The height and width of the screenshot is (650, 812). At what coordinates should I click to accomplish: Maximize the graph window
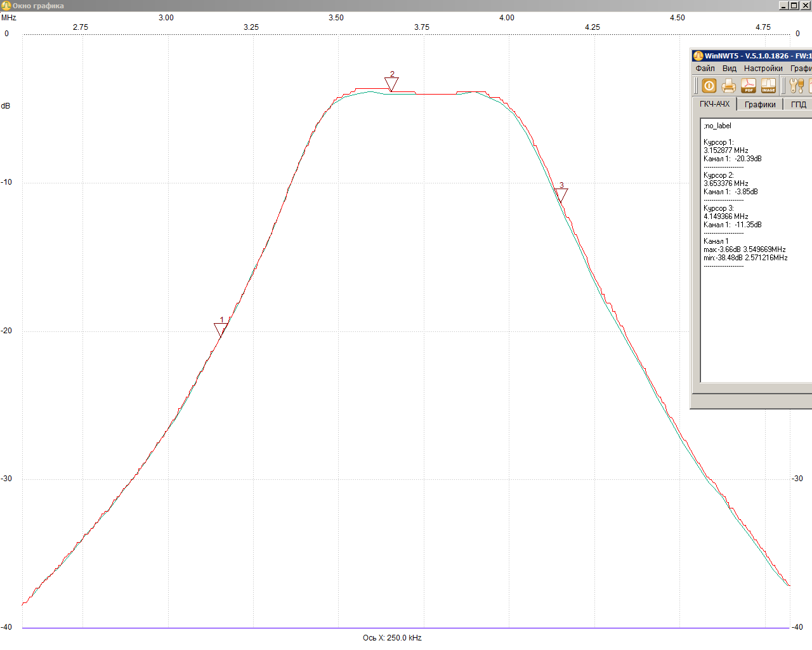(x=794, y=6)
